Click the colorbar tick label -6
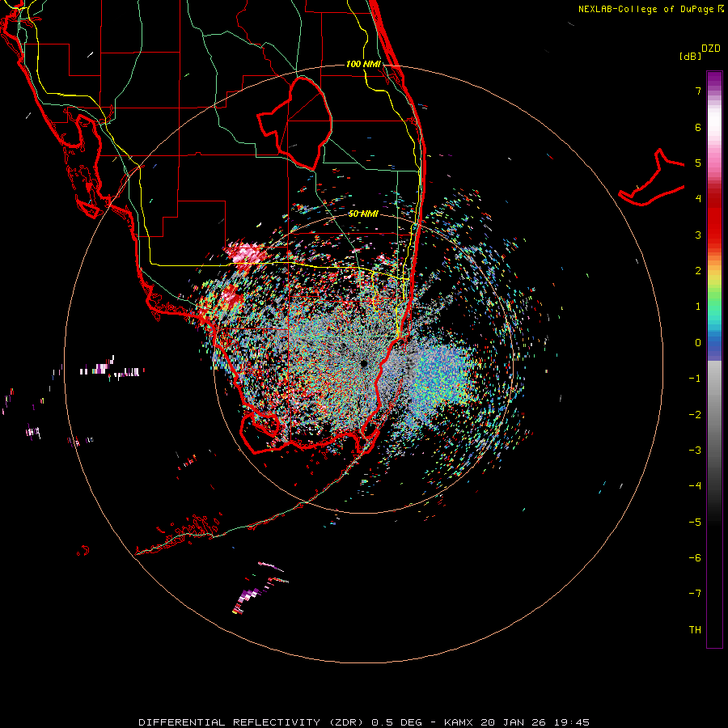 (x=695, y=558)
